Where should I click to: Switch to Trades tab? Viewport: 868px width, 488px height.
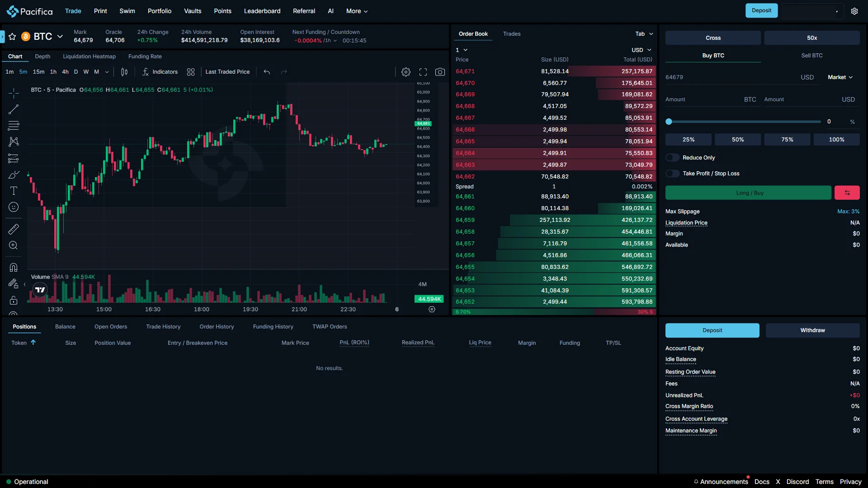pos(512,34)
